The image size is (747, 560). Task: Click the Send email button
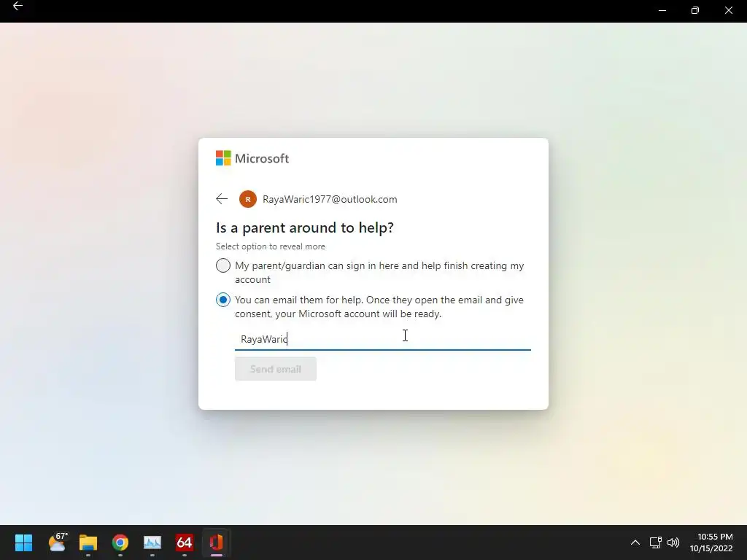click(275, 369)
